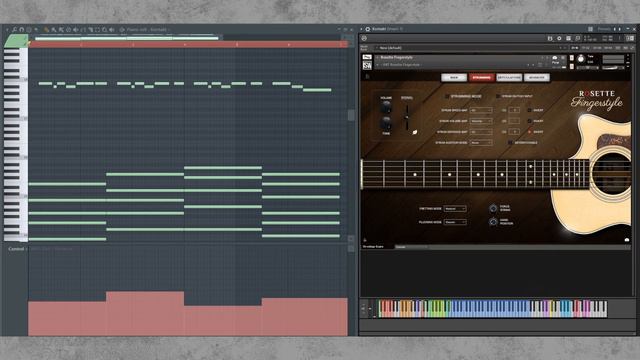Click the CC number field on strum speed row
640x360 pixels.
pyautogui.click(x=514, y=110)
